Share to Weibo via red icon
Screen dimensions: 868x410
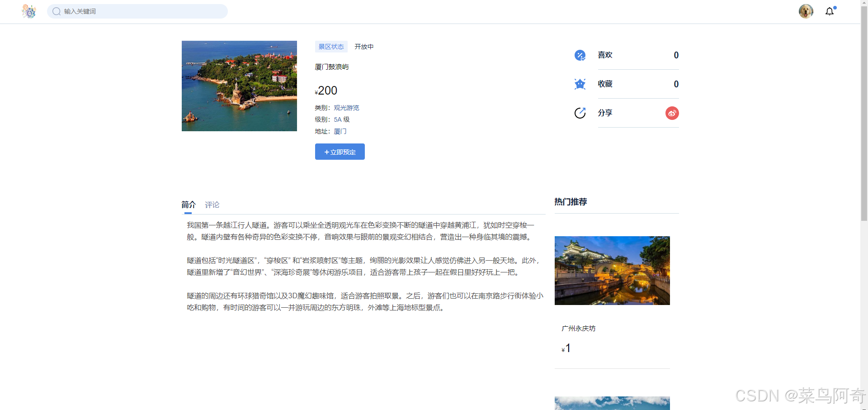[x=672, y=113]
